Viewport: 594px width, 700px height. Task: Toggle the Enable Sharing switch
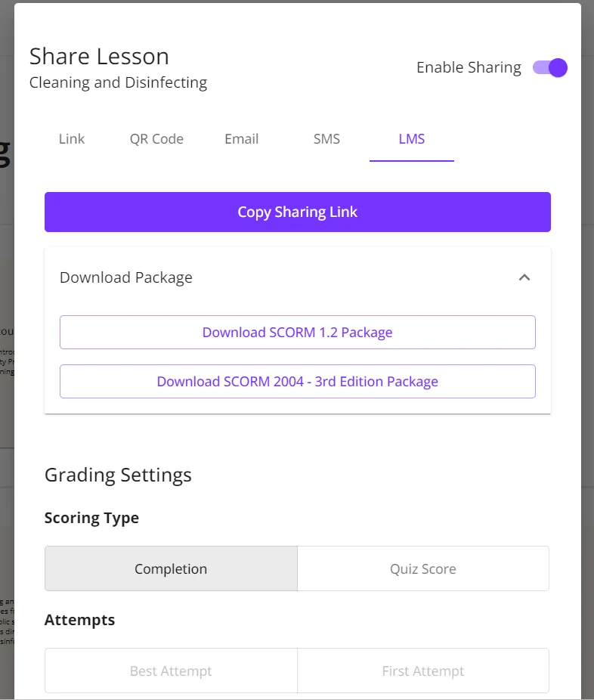click(x=549, y=68)
